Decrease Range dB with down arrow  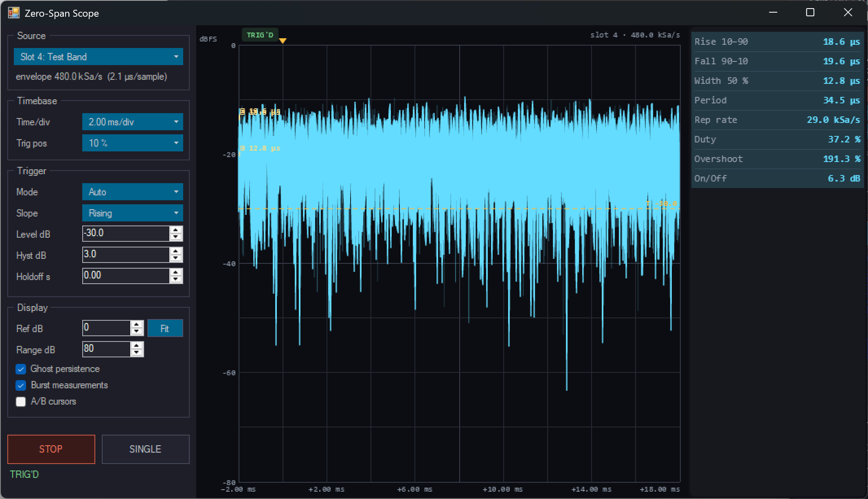pyautogui.click(x=137, y=353)
